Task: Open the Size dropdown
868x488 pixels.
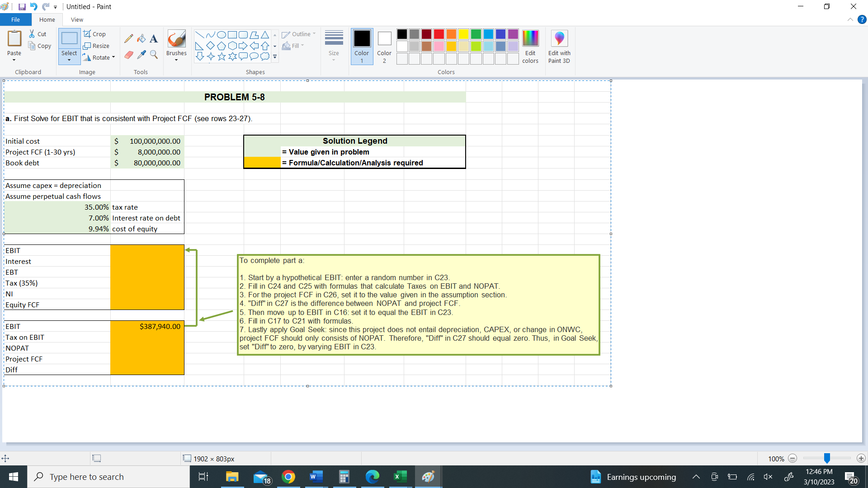Action: 334,47
